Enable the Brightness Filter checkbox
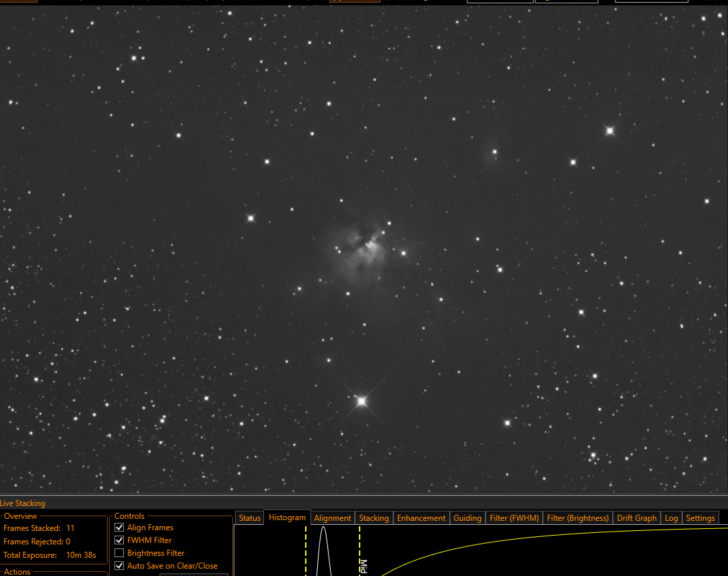 point(119,553)
